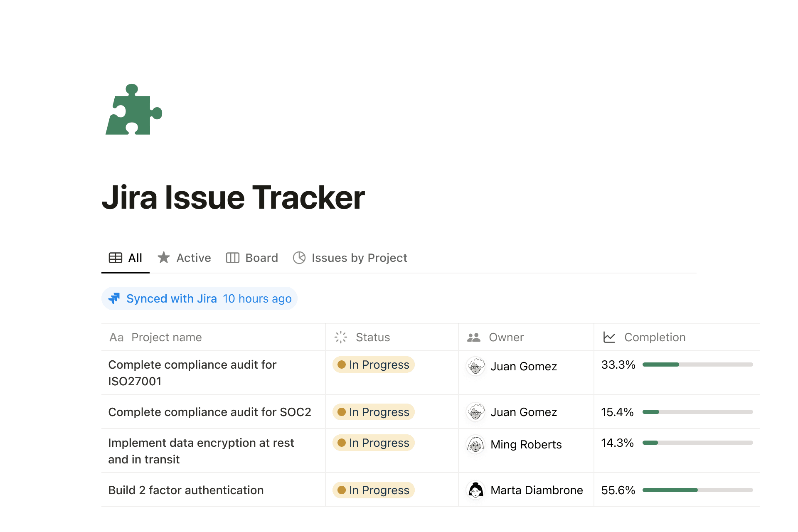The image size is (798, 532).
Task: Click the board columns icon near Board
Action: pyautogui.click(x=232, y=258)
